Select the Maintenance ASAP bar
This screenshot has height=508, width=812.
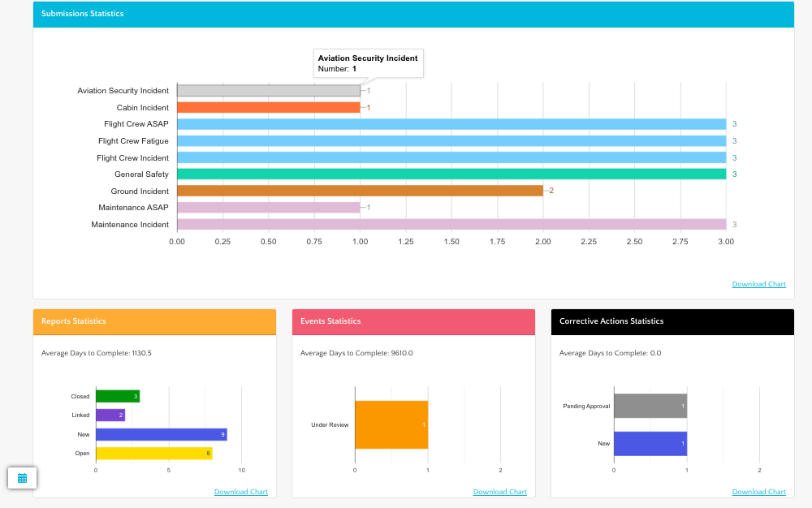(269, 208)
